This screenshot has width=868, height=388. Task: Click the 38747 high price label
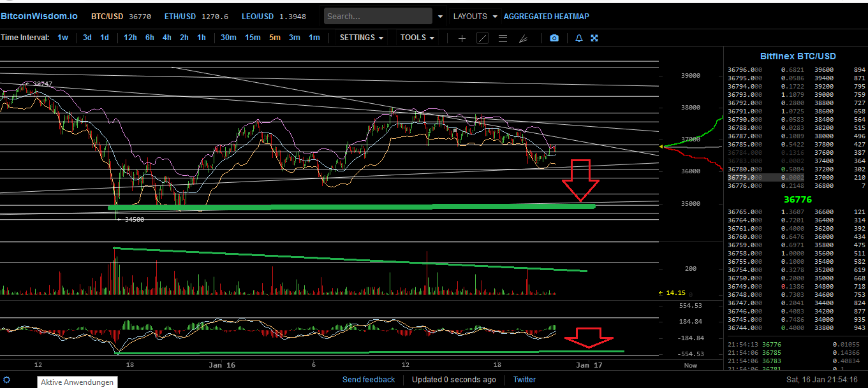point(43,84)
